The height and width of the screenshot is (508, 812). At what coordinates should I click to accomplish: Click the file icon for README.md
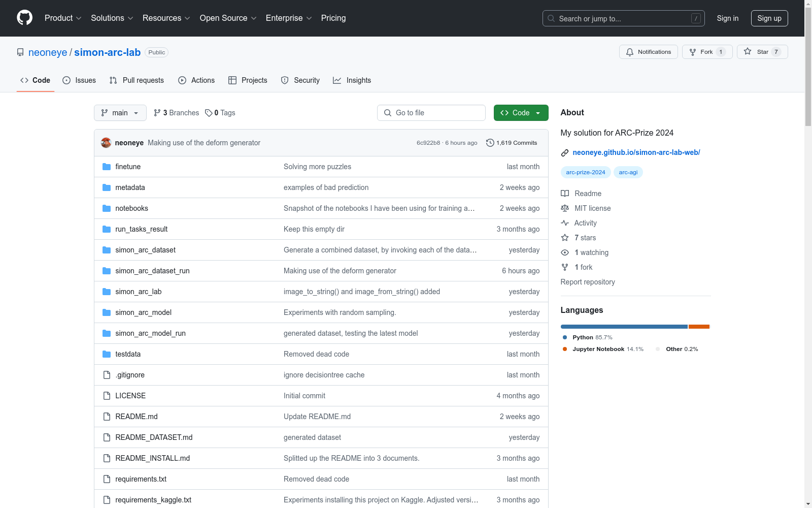click(x=107, y=417)
